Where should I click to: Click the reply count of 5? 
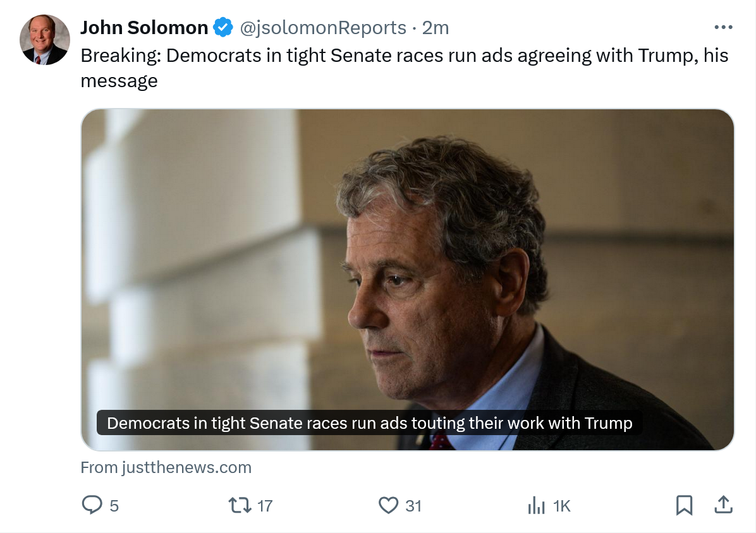[114, 506]
